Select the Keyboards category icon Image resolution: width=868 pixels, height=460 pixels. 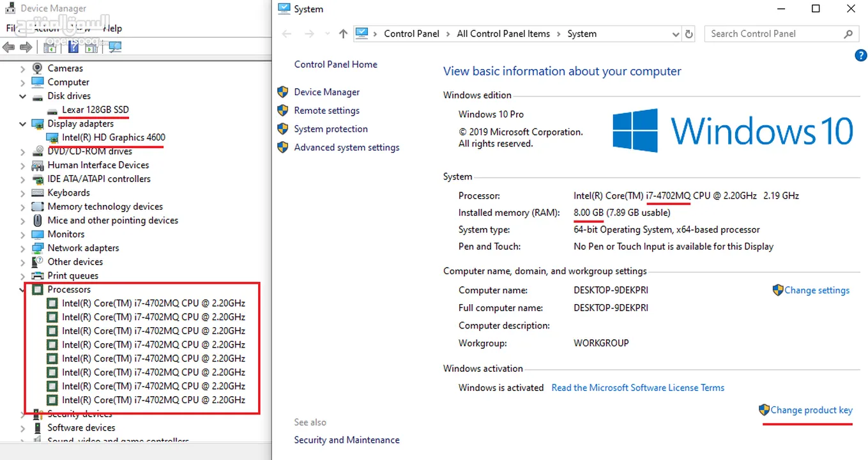point(38,193)
